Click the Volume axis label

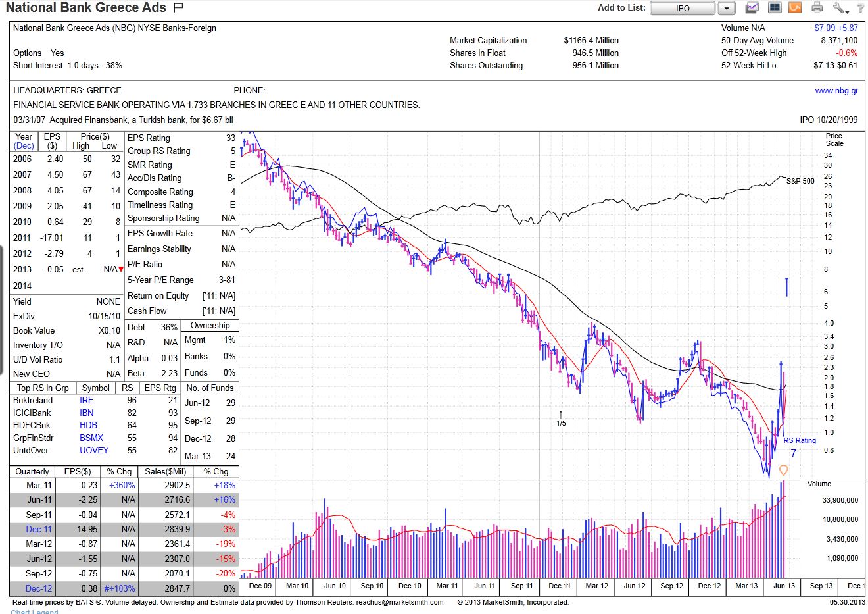tap(819, 484)
